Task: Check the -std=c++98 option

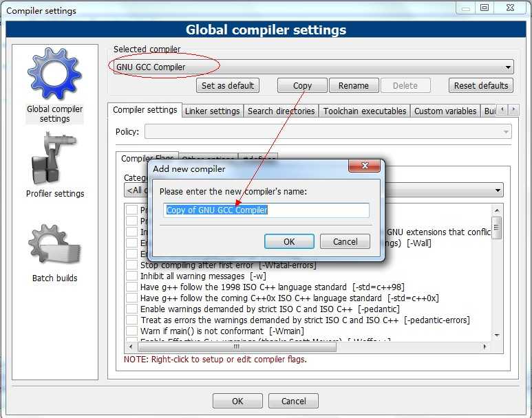Action: click(131, 287)
